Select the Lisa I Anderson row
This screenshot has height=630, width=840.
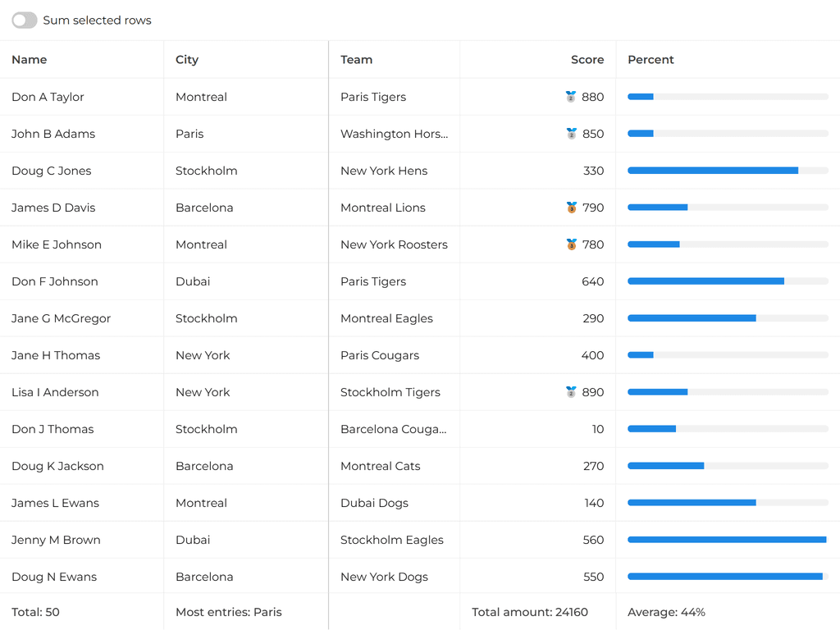point(55,392)
